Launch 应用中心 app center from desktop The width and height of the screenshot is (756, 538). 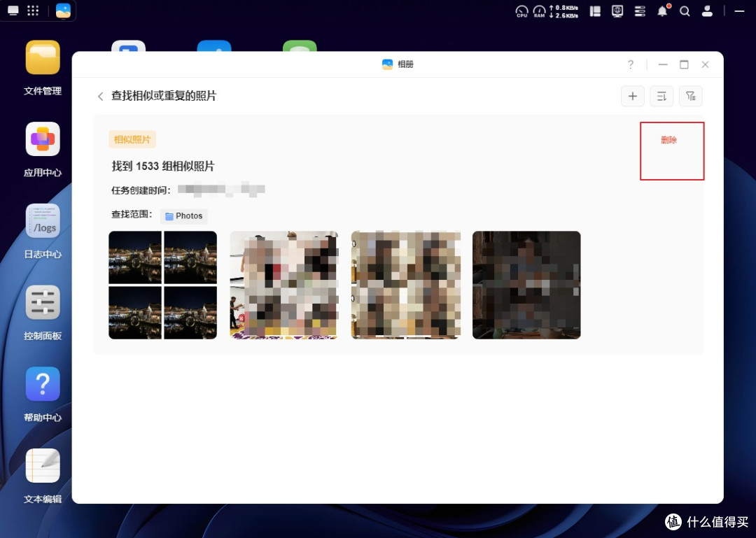[x=43, y=139]
